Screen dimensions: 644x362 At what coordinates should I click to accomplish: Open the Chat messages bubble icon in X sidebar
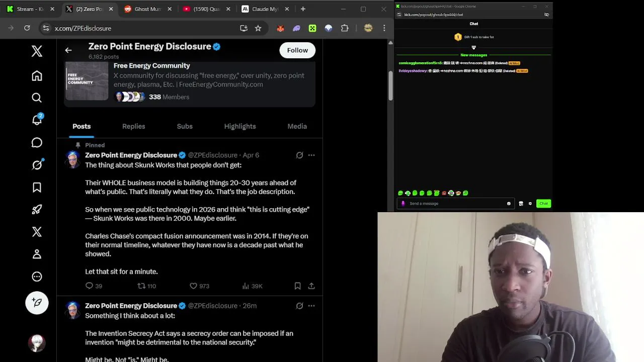point(37,143)
